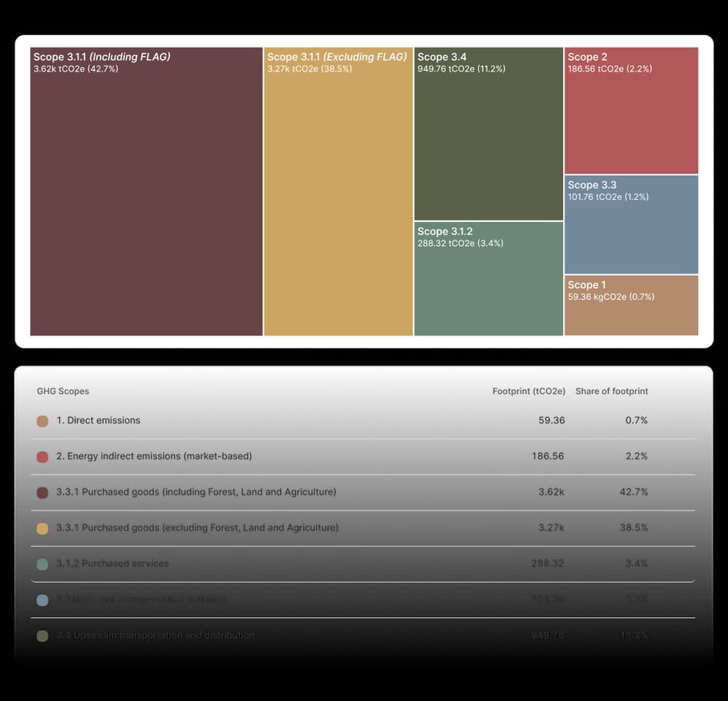Screen dimensions: 728x701
Task: Click the swatch for Purchased goods including Forest
Action: (x=42, y=493)
